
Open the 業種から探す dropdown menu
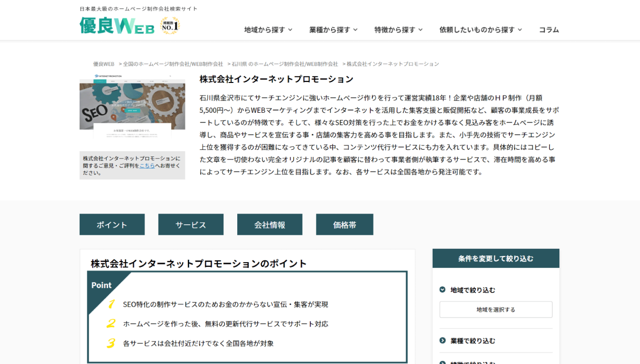click(333, 29)
